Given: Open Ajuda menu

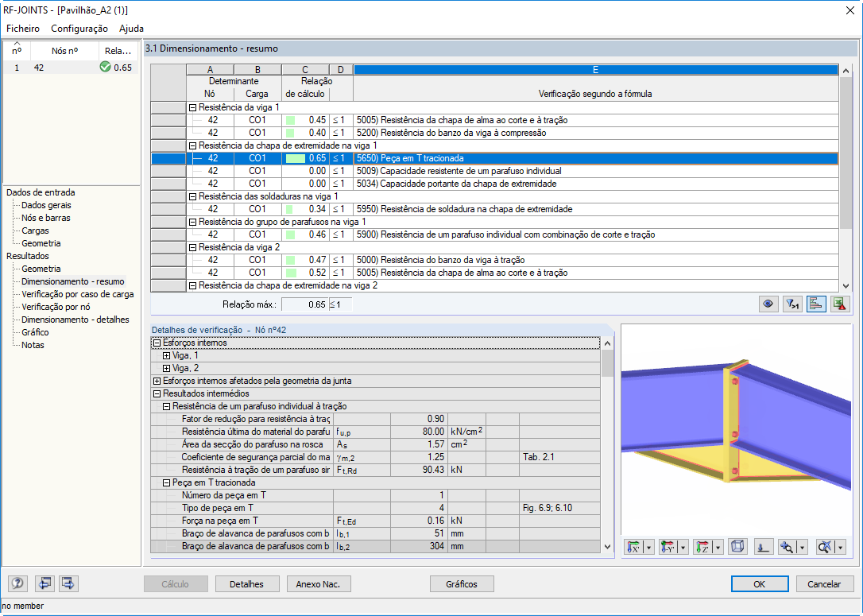Looking at the screenshot, I should [x=131, y=28].
